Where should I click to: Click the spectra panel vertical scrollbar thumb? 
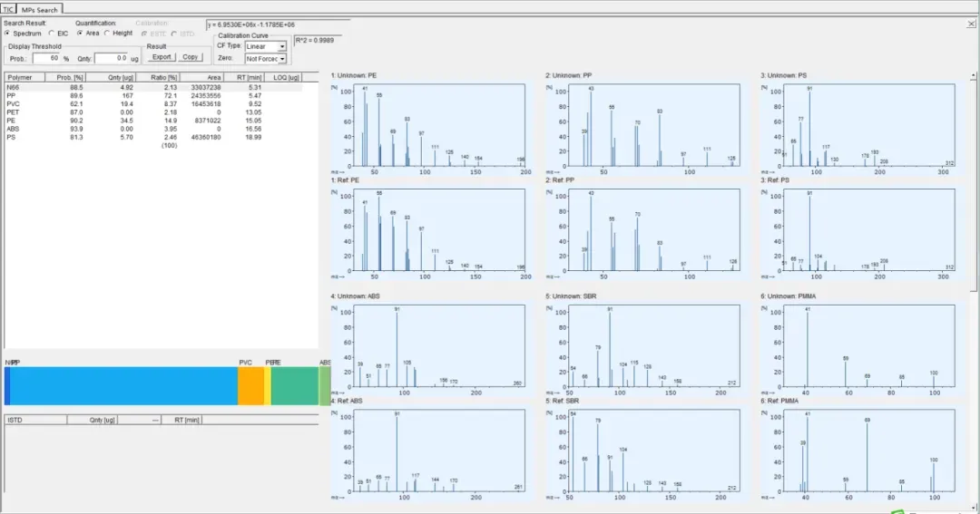(973, 186)
